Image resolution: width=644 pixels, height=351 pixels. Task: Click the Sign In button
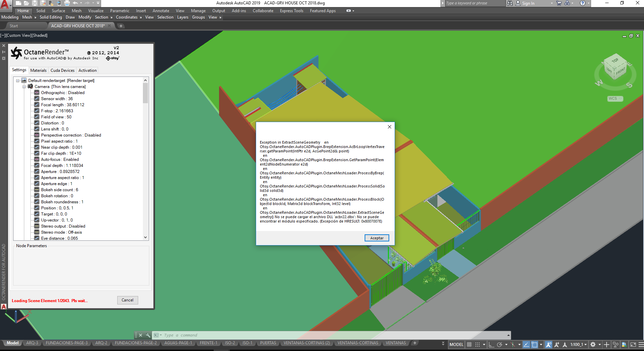pyautogui.click(x=525, y=3)
